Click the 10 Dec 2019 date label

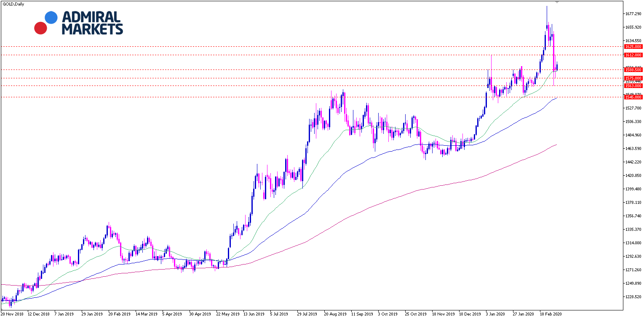click(469, 314)
